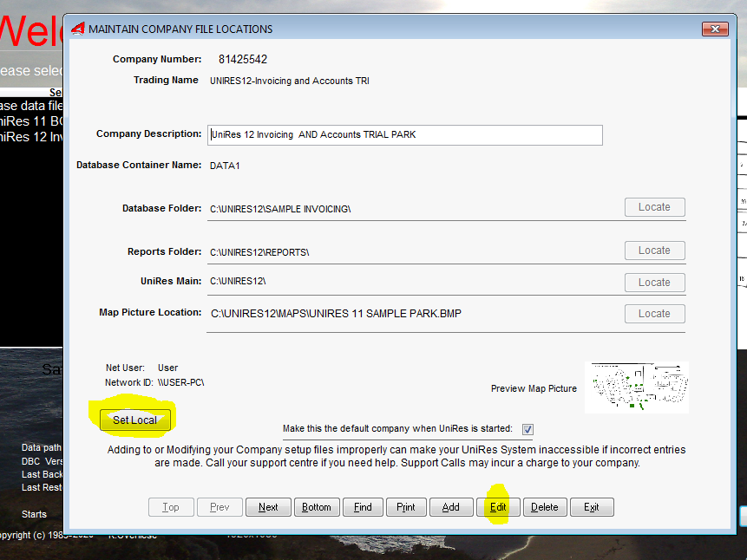747x560 pixels.
Task: Print the company file locations
Action: pyautogui.click(x=406, y=507)
